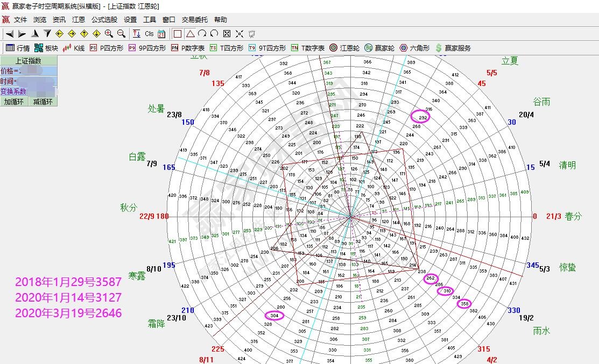Open the 文件 menu
Image resolution: width=599 pixels, height=364 pixels.
[20, 19]
